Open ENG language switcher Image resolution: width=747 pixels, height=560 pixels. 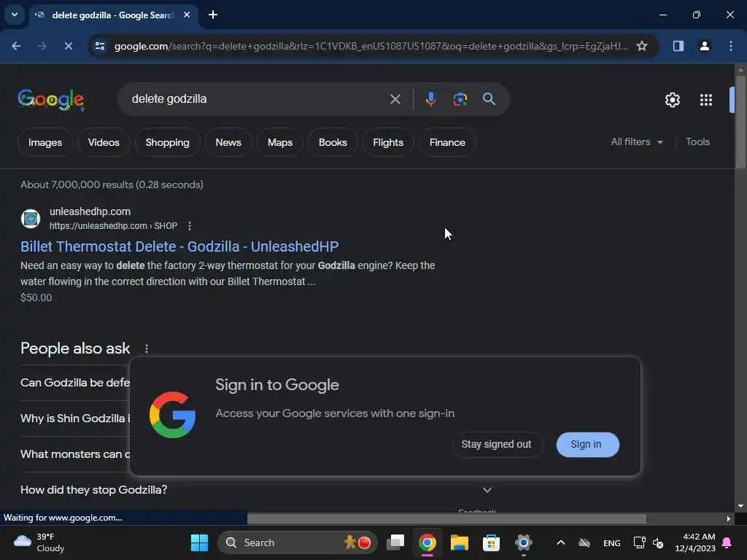click(612, 542)
